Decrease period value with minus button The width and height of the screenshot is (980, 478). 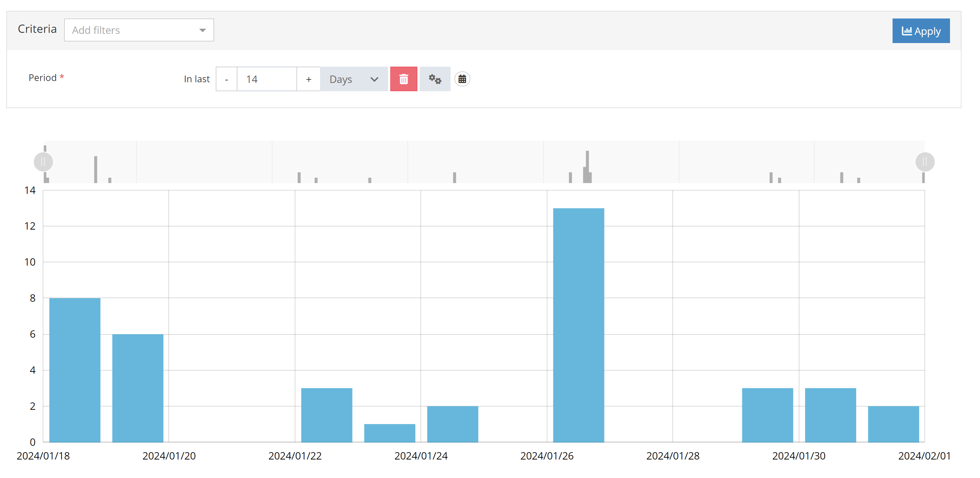226,79
